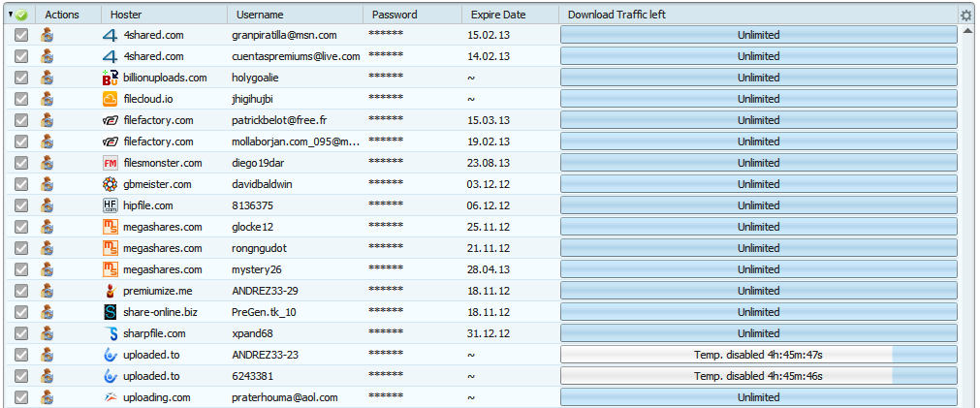Toggle checkbox for mollaborjan.com_095 account
This screenshot has width=980, height=408.
pos(21,141)
